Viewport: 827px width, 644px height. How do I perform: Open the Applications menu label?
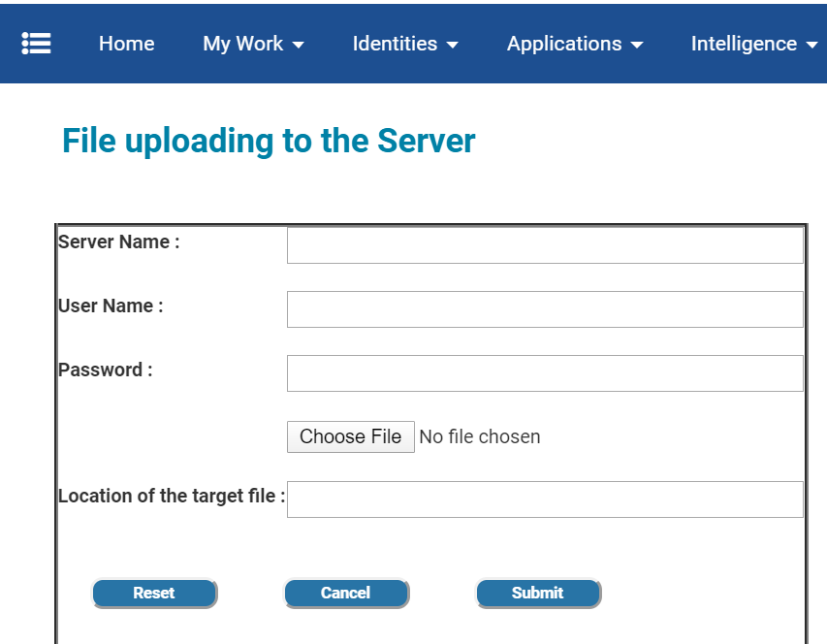pyautogui.click(x=564, y=44)
